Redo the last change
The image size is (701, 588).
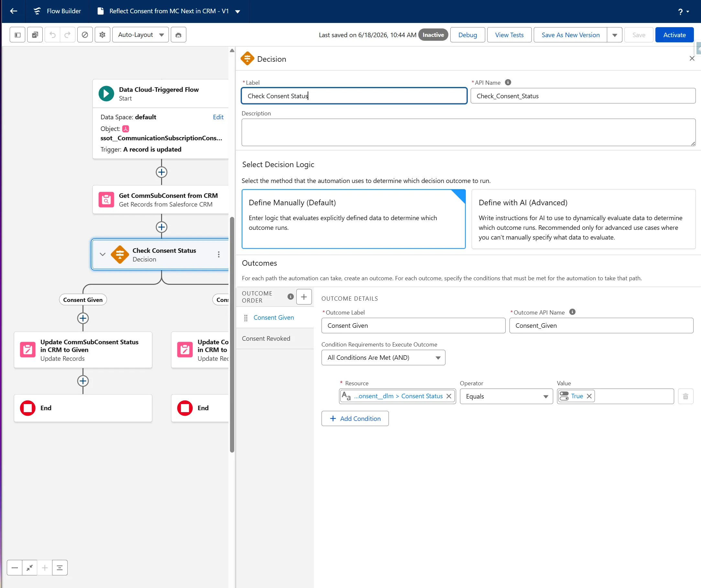[x=67, y=35]
